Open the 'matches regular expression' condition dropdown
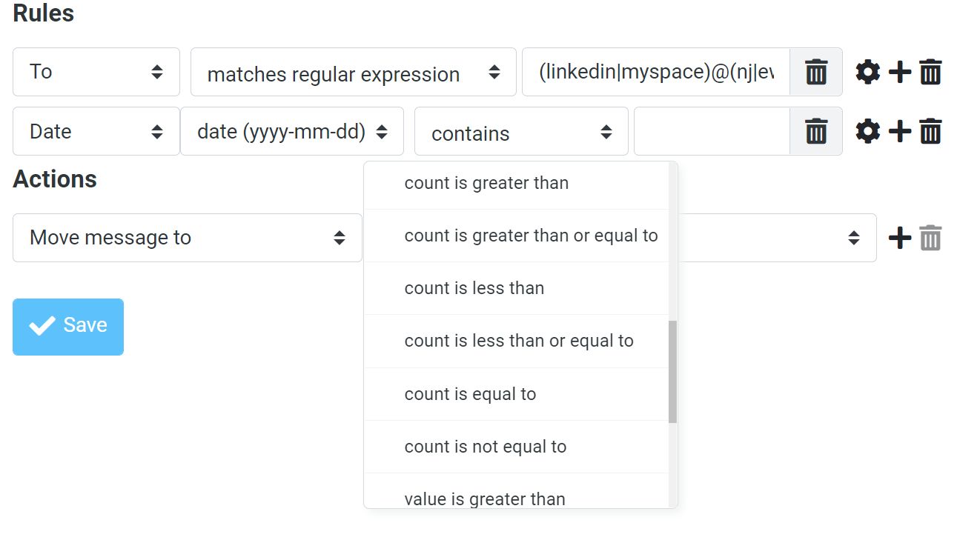 (x=353, y=72)
